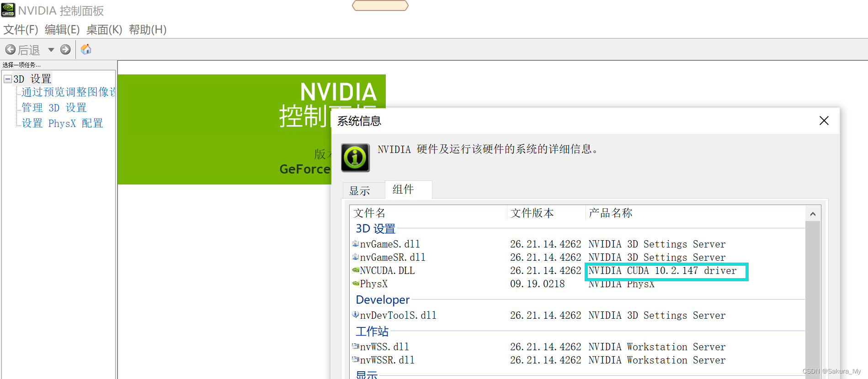Open 设置 PhysX 配置 link
This screenshot has height=379, width=868.
62,123
